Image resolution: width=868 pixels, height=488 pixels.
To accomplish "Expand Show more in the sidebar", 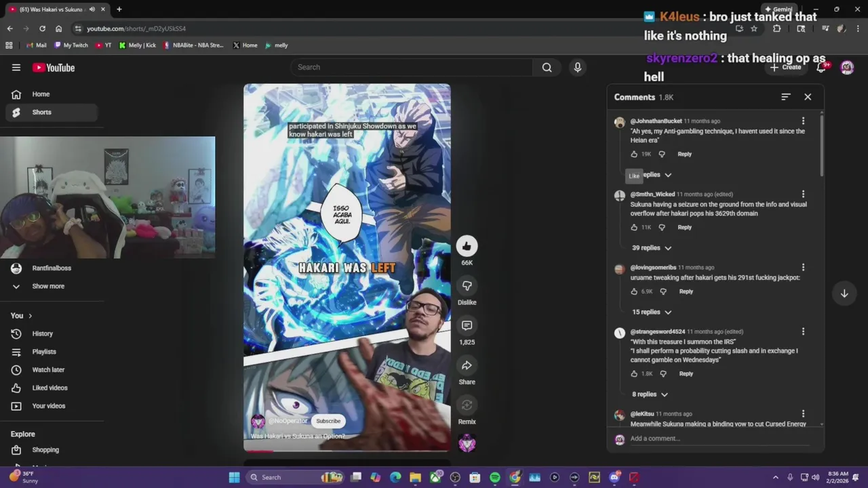I will 48,286.
